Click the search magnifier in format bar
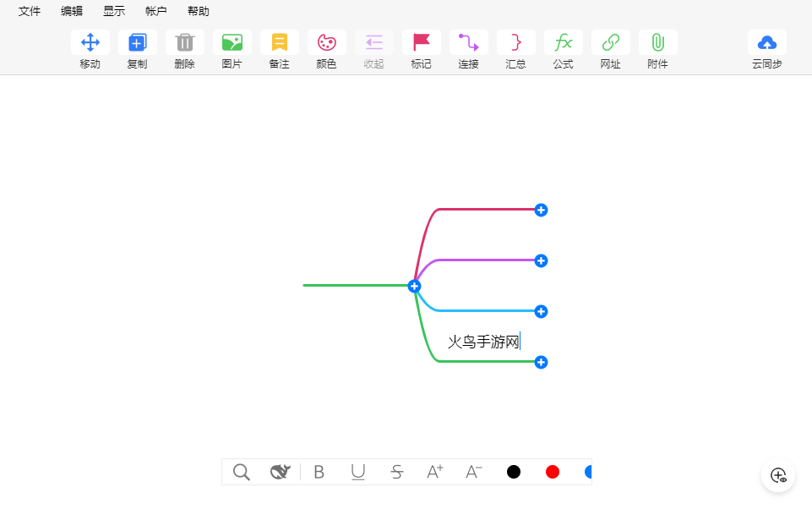The image size is (812, 509). tap(242, 472)
